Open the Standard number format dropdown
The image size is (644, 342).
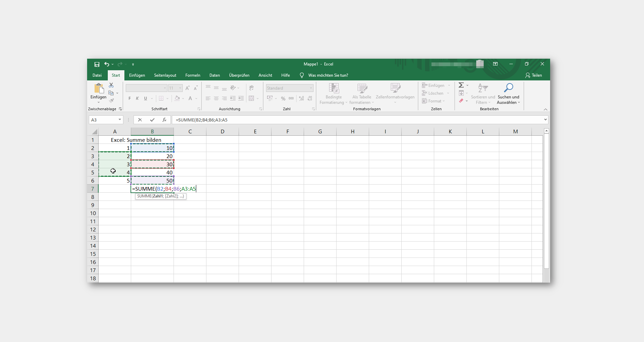pyautogui.click(x=311, y=88)
